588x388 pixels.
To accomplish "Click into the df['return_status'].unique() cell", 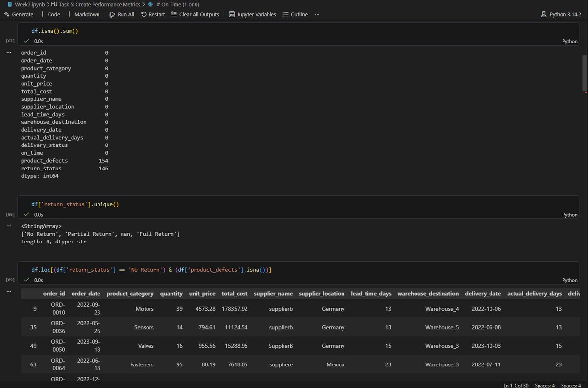I will point(299,204).
